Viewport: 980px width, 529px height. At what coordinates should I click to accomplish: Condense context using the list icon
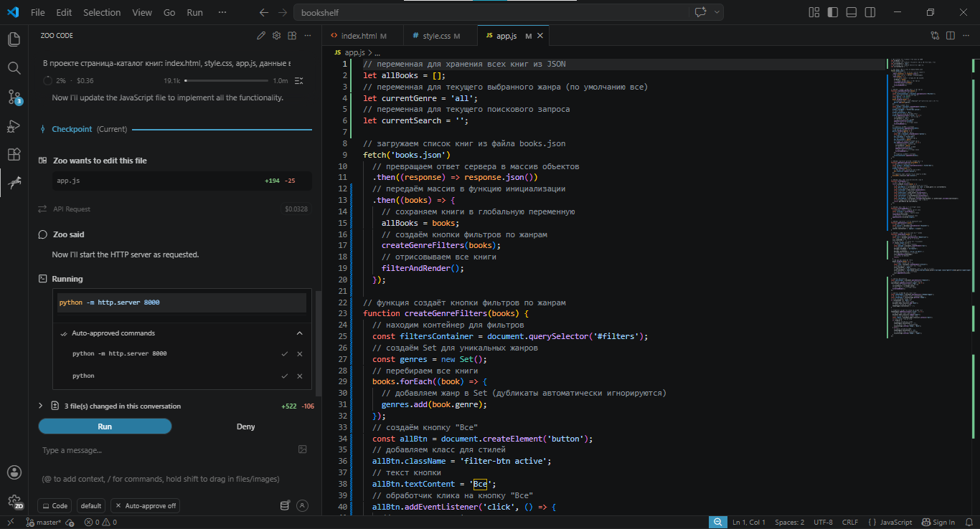[299, 81]
